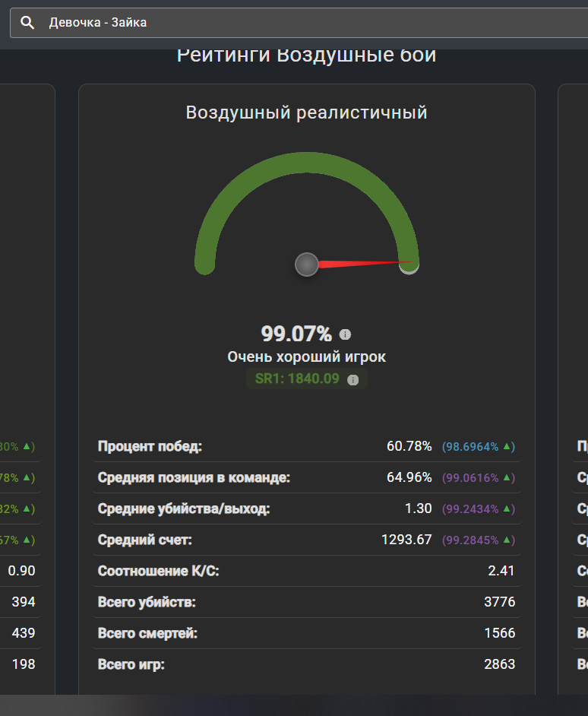Click green arrow next to 99.2434%
Image resolution: width=588 pixels, height=716 pixels.
507,508
